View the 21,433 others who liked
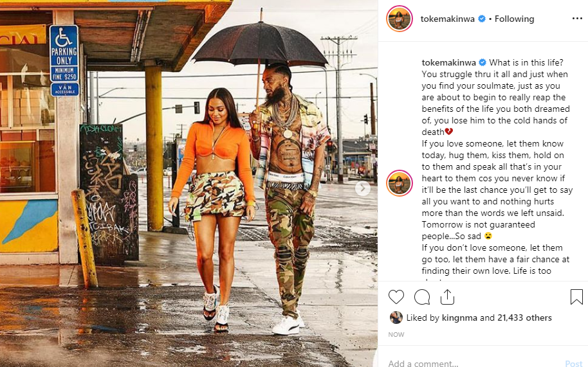Image resolution: width=588 pixels, height=367 pixels. (524, 318)
